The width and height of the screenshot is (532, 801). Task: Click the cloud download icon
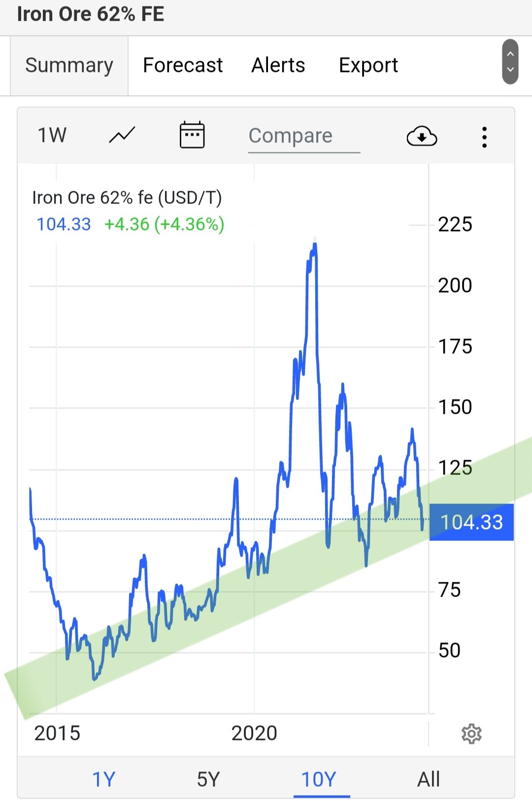(422, 136)
